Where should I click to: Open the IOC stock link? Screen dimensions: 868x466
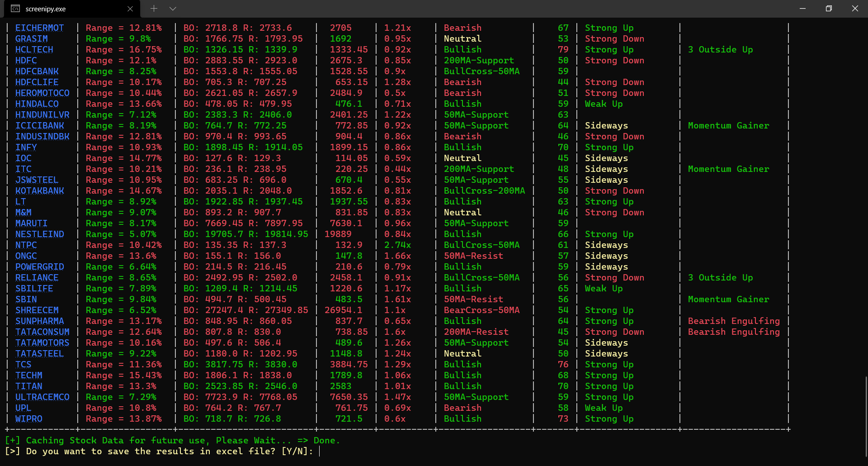[24, 158]
